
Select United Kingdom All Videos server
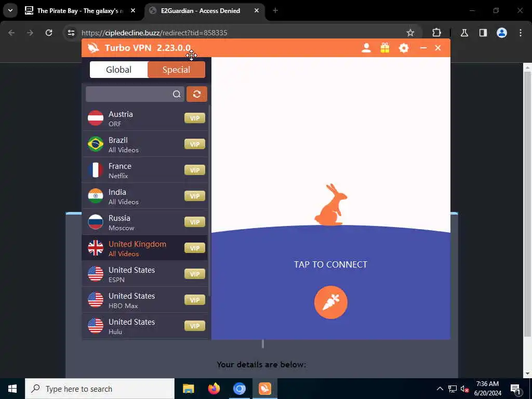145,248
